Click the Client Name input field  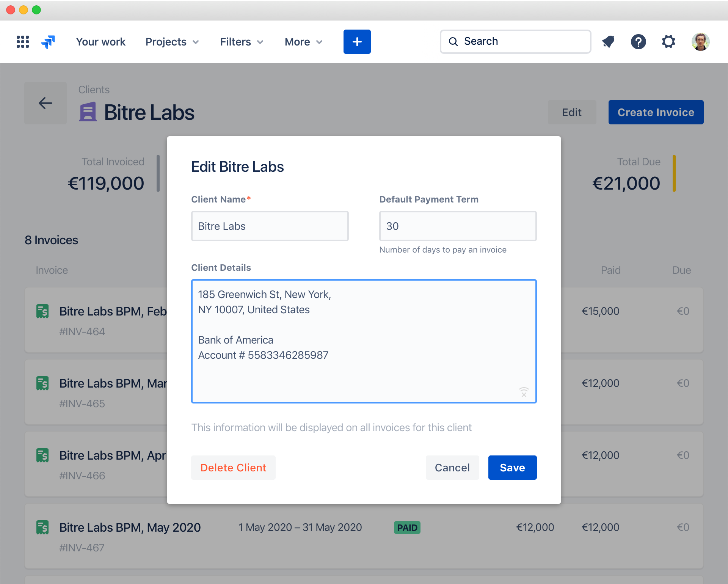tap(269, 225)
